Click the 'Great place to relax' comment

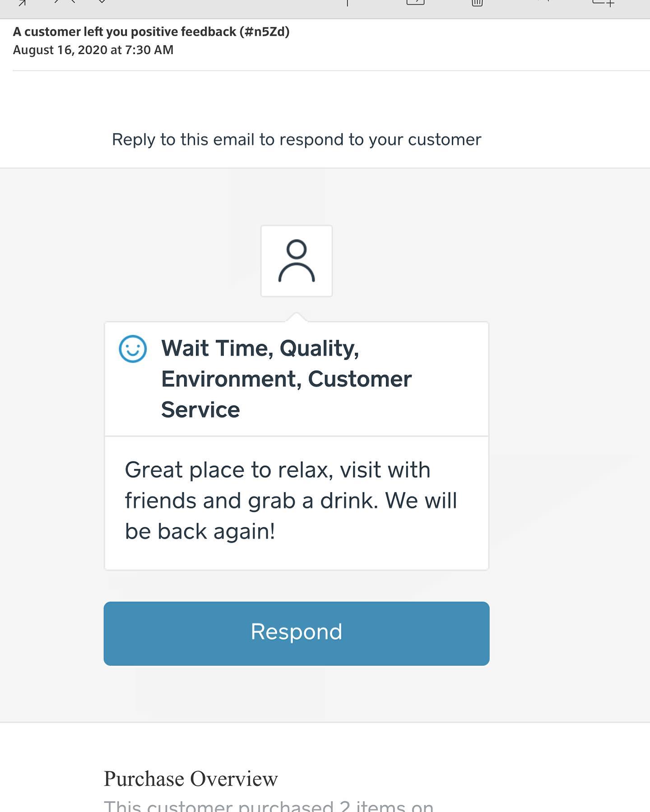tap(277, 470)
